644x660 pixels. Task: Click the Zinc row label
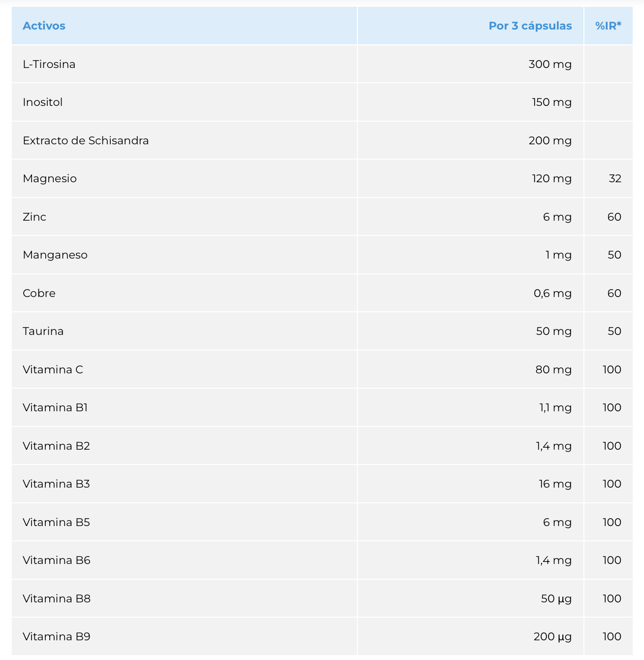pos(34,217)
